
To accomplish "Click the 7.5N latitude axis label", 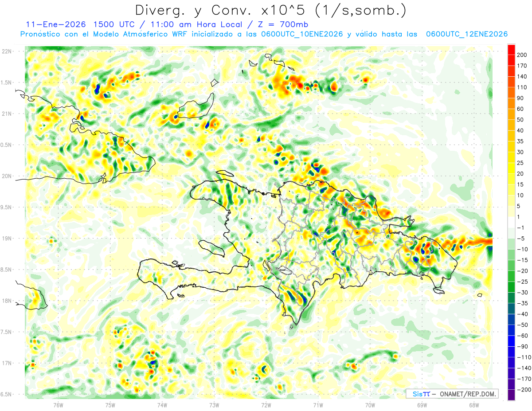I will pos(7,332).
